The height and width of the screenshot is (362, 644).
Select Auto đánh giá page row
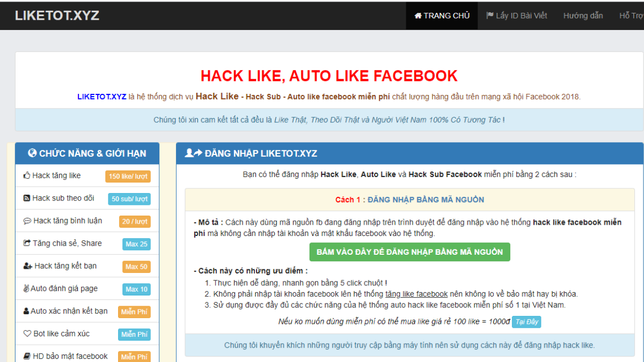pyautogui.click(x=87, y=289)
